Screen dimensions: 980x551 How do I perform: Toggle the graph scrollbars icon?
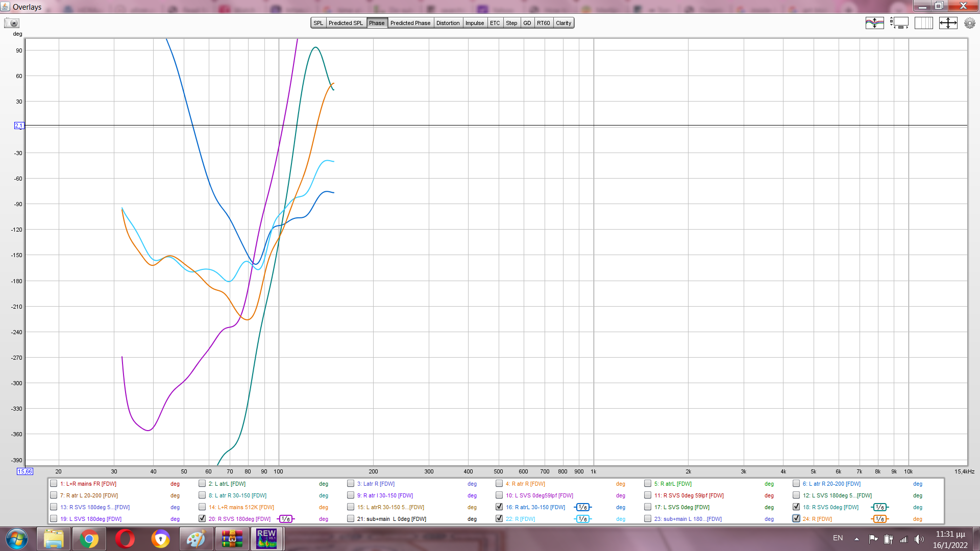tap(899, 23)
